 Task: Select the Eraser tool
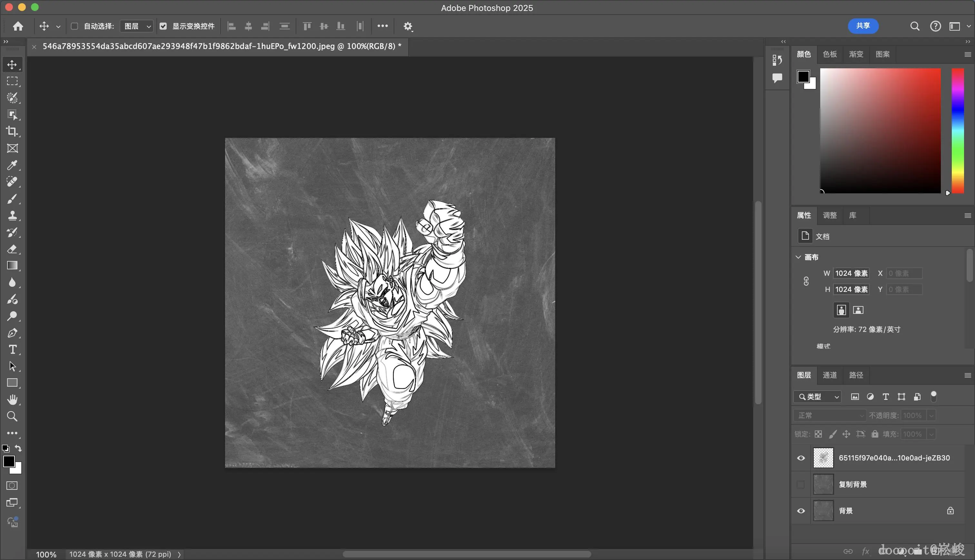pos(12,249)
